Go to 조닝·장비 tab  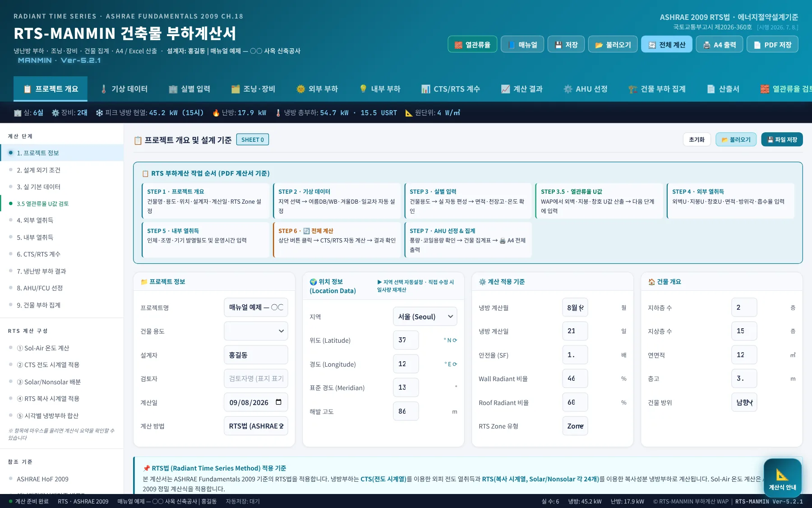pos(253,89)
